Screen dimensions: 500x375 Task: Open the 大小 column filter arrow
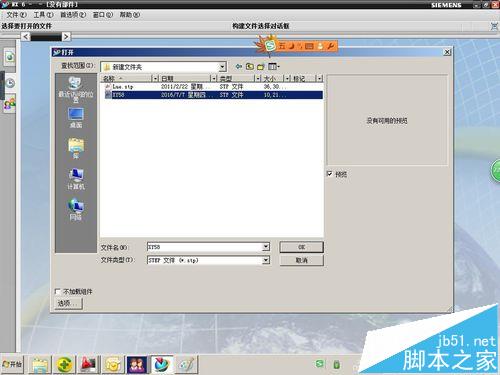287,78
